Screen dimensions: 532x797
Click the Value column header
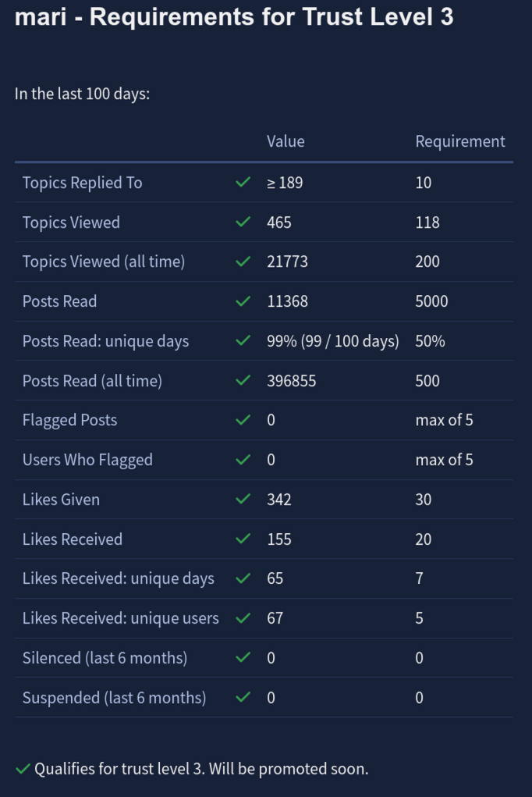point(286,141)
